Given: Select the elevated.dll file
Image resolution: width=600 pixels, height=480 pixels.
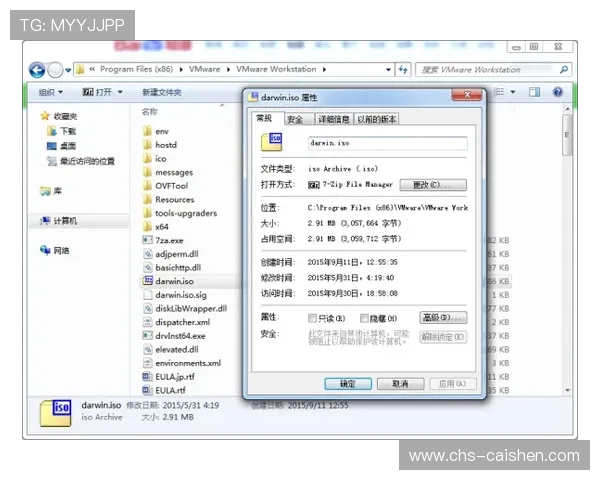Looking at the screenshot, I should [171, 349].
